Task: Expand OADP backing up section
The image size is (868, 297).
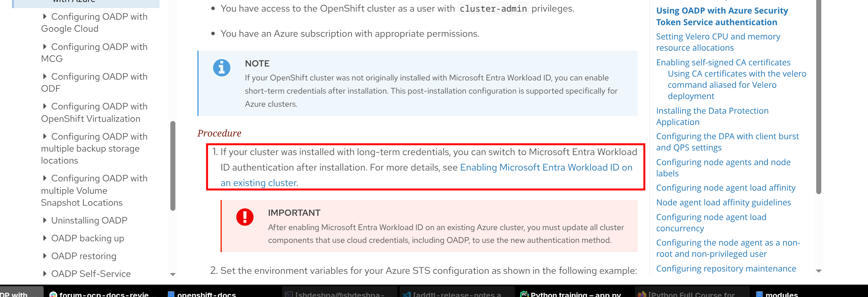Action: tap(45, 238)
